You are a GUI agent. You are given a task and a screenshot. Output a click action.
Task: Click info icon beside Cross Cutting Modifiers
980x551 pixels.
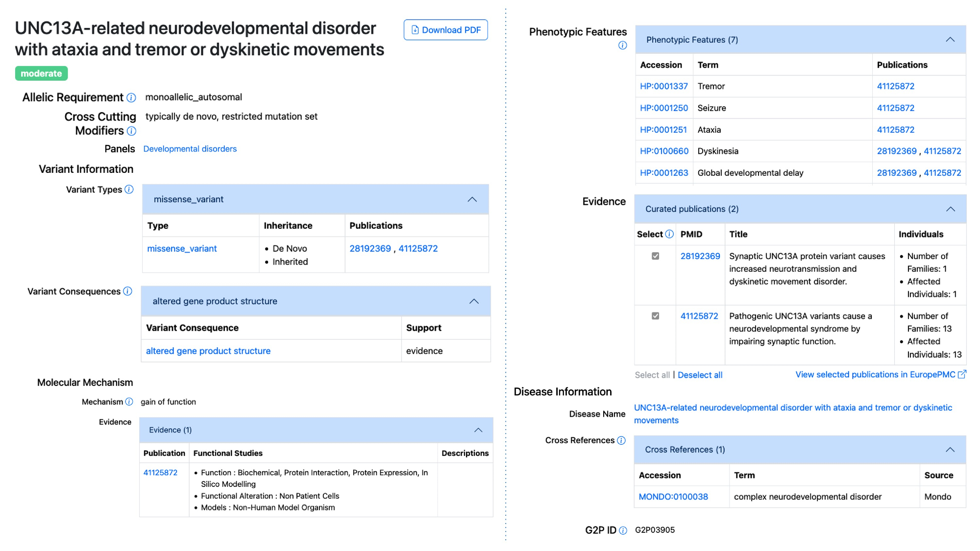click(131, 131)
